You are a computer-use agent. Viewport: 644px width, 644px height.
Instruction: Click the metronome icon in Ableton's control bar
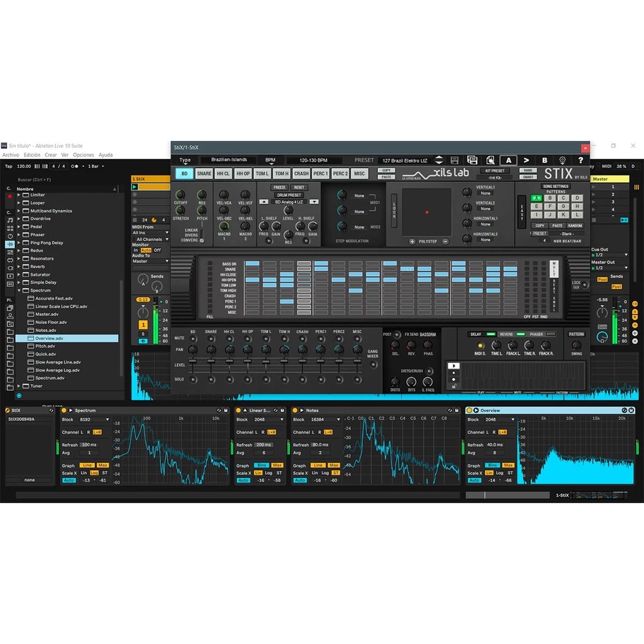coord(75,166)
